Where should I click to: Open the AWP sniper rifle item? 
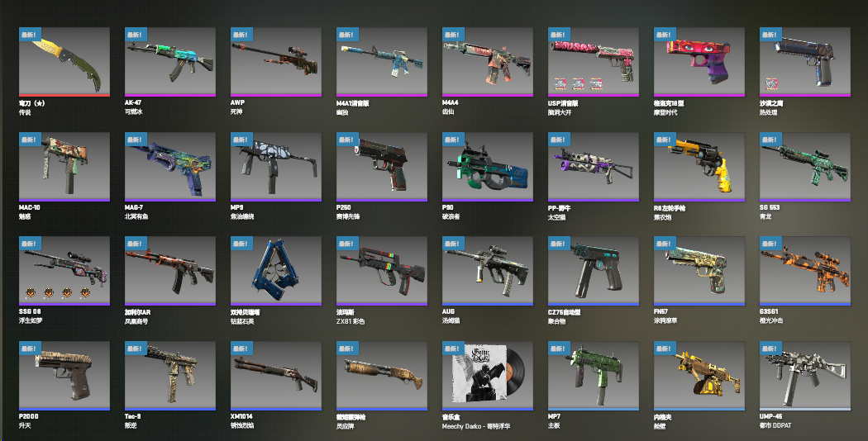pyautogui.click(x=275, y=61)
